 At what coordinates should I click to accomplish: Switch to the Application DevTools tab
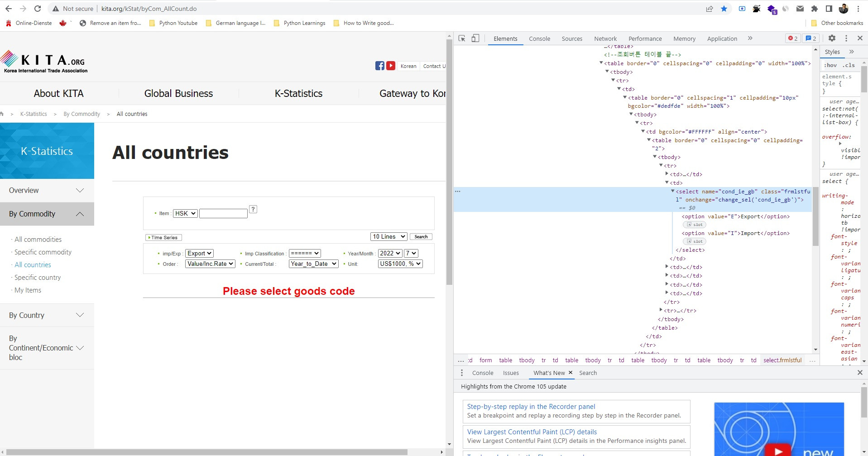point(722,38)
